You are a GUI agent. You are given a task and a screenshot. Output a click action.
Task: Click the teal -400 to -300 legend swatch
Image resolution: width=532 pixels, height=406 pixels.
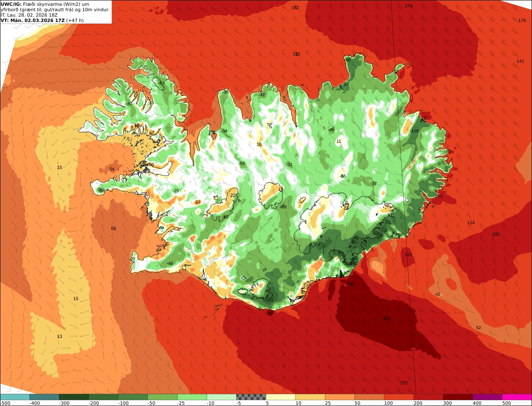click(44, 397)
